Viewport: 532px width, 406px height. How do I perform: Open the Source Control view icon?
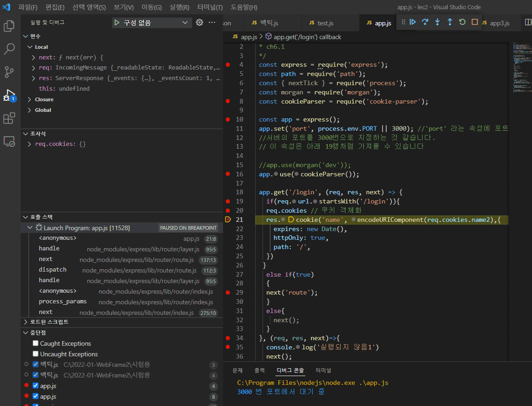click(9, 72)
